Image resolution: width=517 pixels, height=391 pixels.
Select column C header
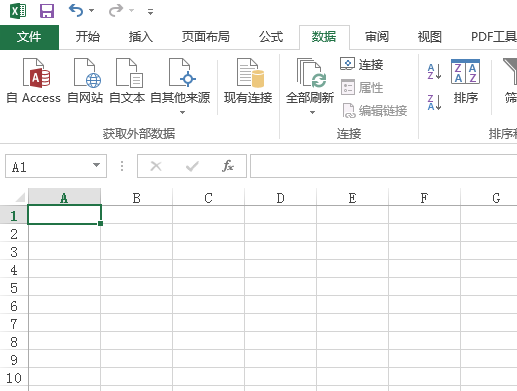pyautogui.click(x=209, y=197)
